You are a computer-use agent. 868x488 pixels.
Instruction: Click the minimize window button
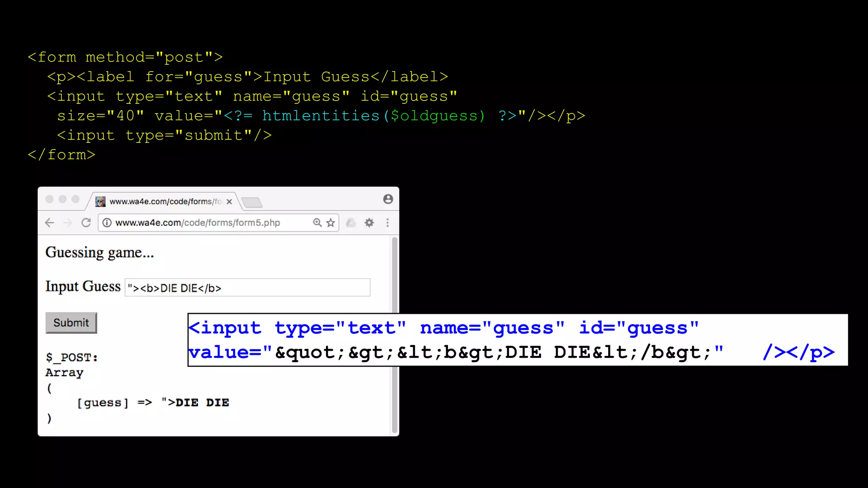63,199
